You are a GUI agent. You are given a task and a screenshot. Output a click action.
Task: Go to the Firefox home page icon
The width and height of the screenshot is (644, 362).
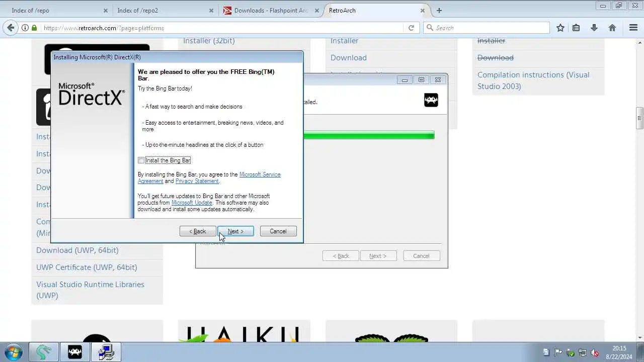pos(612,28)
